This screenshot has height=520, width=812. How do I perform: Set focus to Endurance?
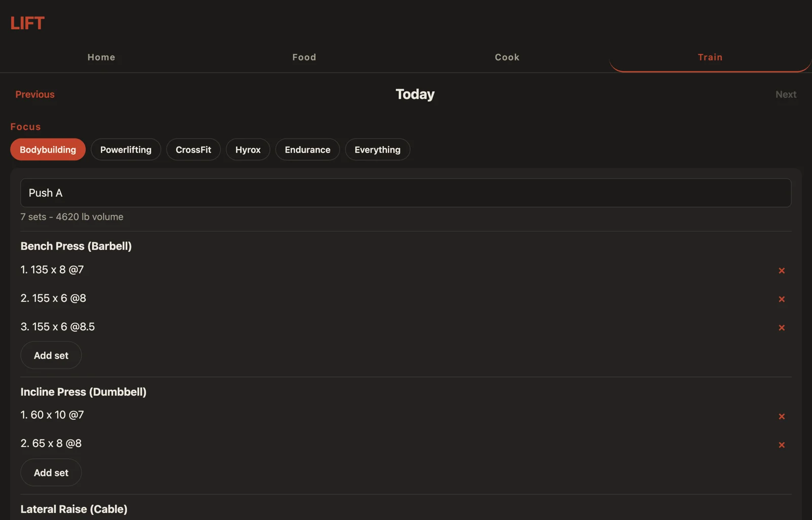[308, 150]
